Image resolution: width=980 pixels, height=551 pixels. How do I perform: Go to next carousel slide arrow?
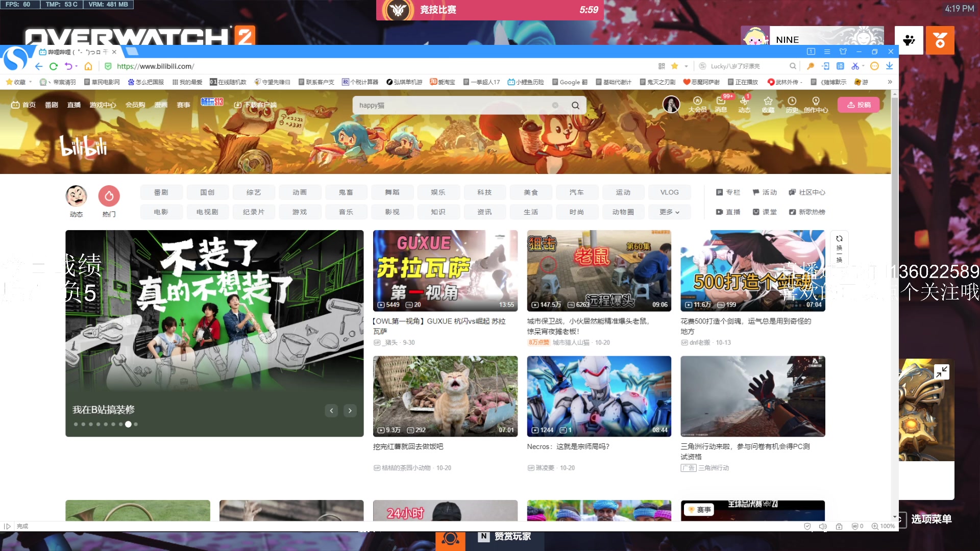tap(350, 410)
